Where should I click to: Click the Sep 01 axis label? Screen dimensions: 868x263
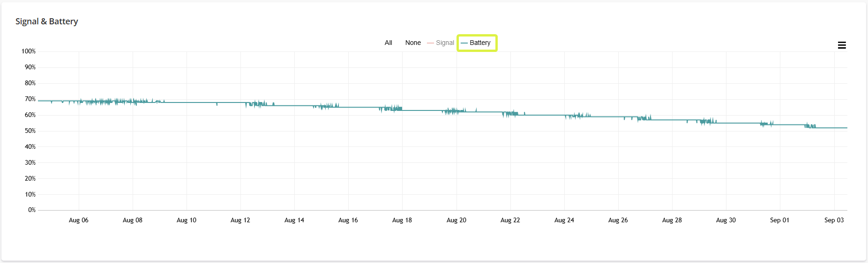[x=780, y=220]
